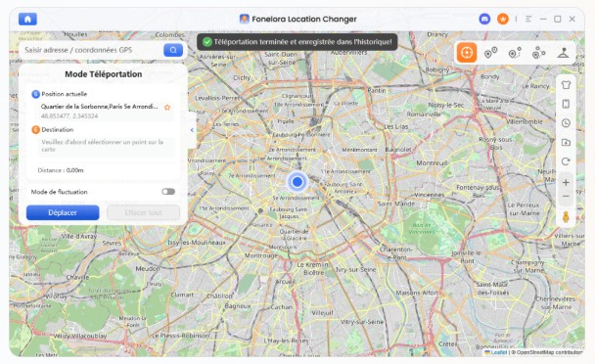The width and height of the screenshot is (595, 364).
Task: Click the Issy-les-Moulineaux map label
Action: 197,242
